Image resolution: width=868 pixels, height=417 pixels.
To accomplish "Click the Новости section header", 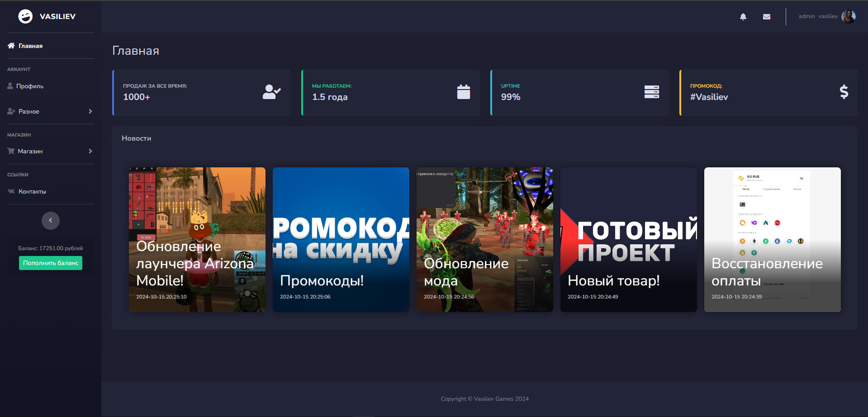I will 136,138.
